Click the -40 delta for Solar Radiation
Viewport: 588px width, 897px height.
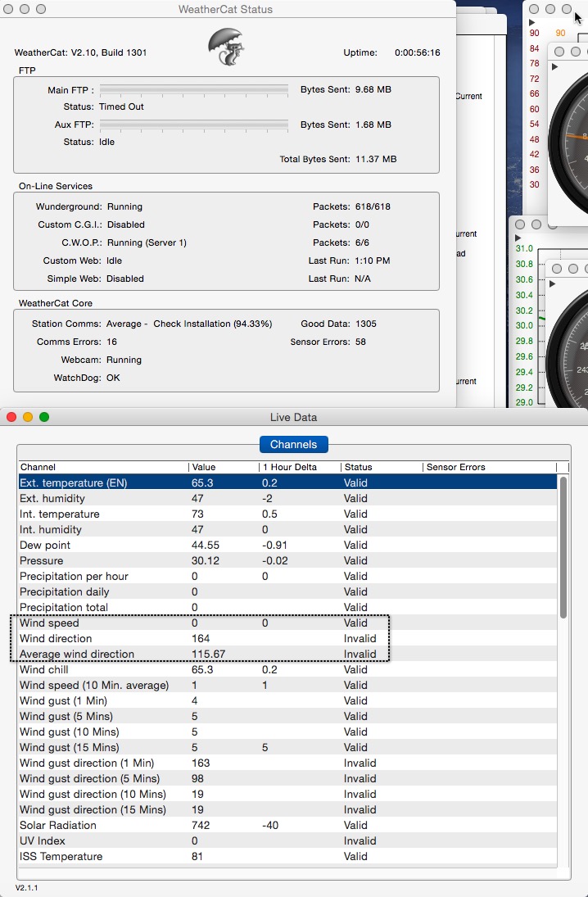[270, 825]
